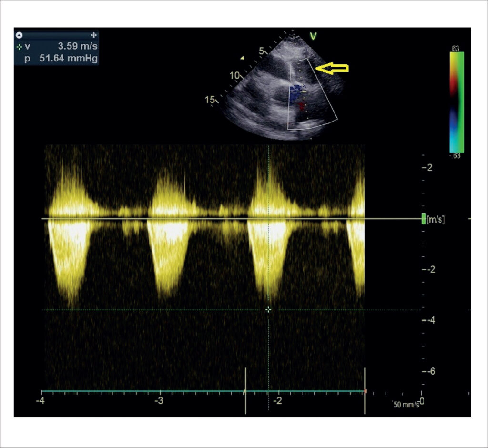Click the -6 velocity scale label

click(x=430, y=371)
